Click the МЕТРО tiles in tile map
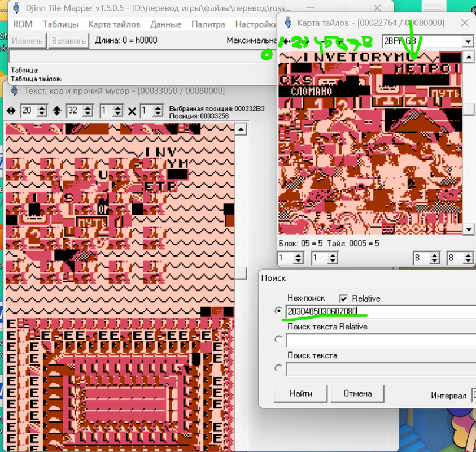Viewport: 476px width, 452px height. pyautogui.click(x=422, y=69)
